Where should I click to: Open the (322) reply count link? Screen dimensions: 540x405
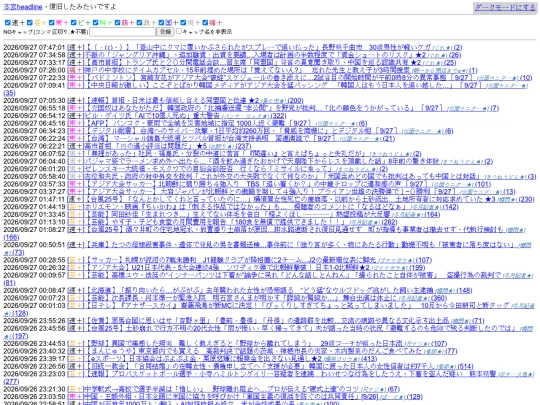[278, 116]
